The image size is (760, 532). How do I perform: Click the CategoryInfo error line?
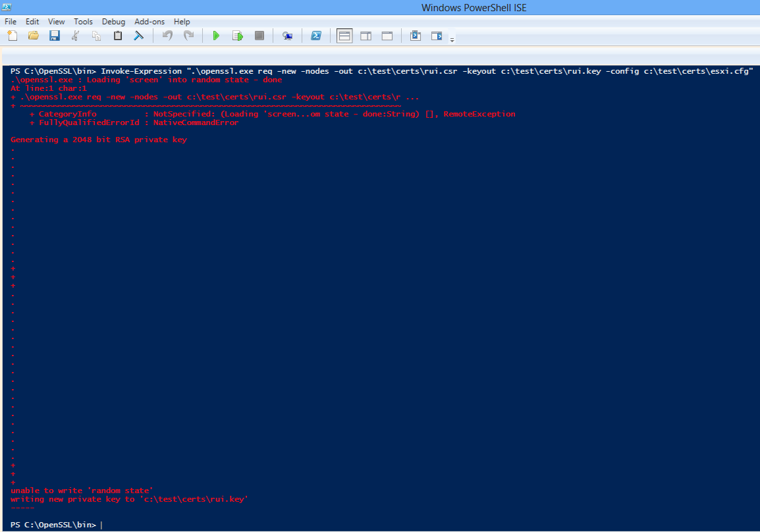[273, 114]
